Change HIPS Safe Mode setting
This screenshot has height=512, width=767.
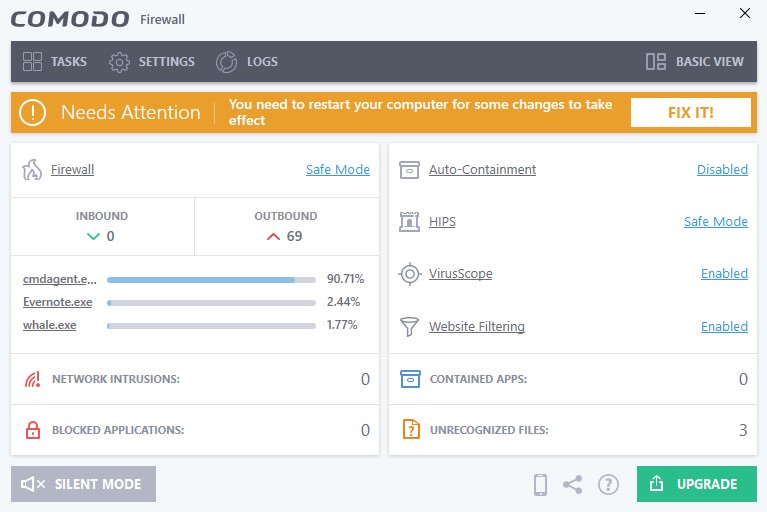coord(716,222)
